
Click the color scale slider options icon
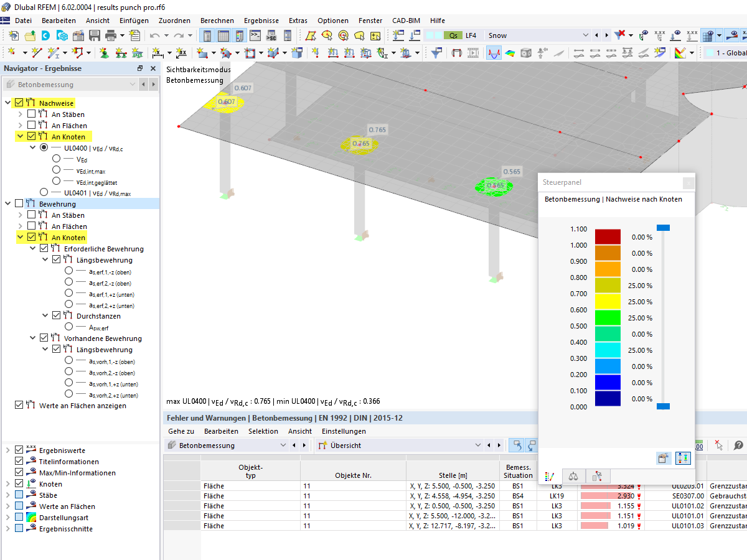tap(683, 458)
